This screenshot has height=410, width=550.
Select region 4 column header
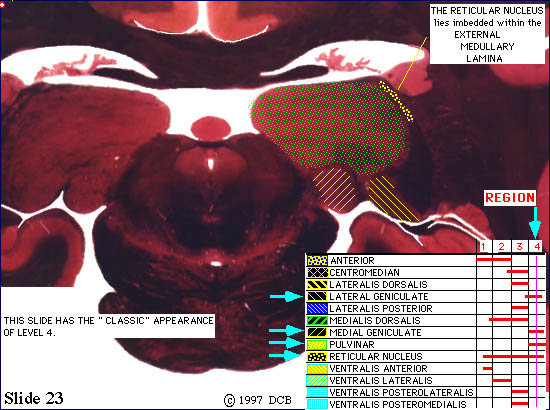[x=537, y=247]
